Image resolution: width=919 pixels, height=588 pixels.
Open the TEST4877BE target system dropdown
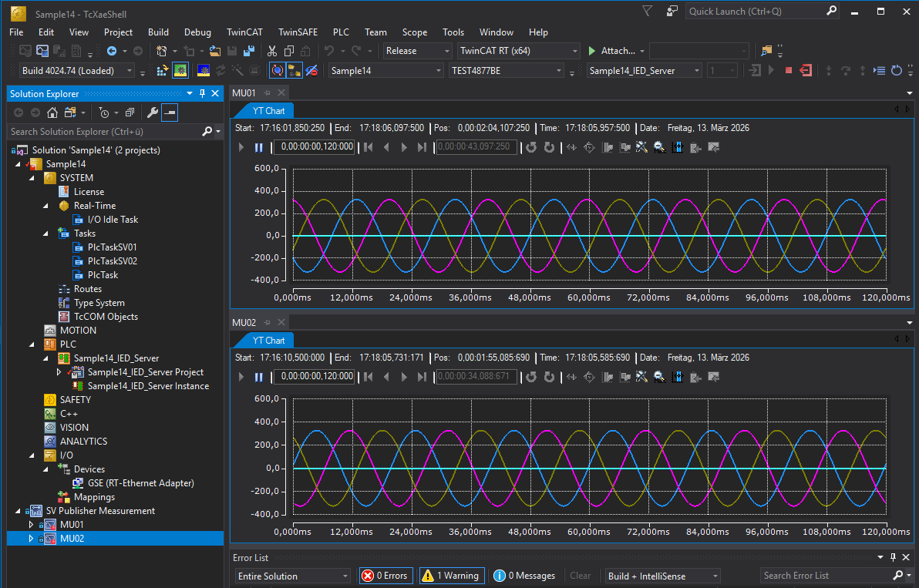coord(507,71)
